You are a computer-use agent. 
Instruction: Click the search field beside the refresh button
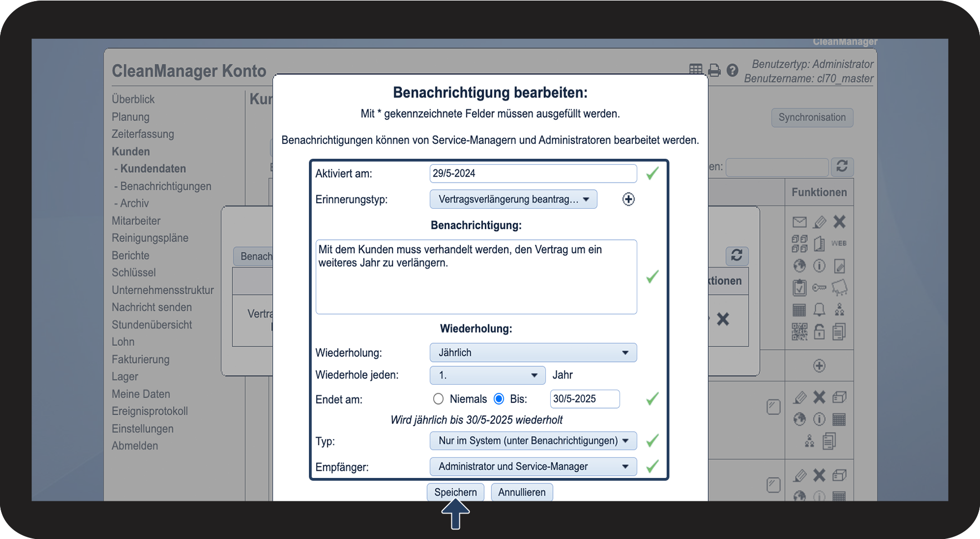[x=777, y=167]
